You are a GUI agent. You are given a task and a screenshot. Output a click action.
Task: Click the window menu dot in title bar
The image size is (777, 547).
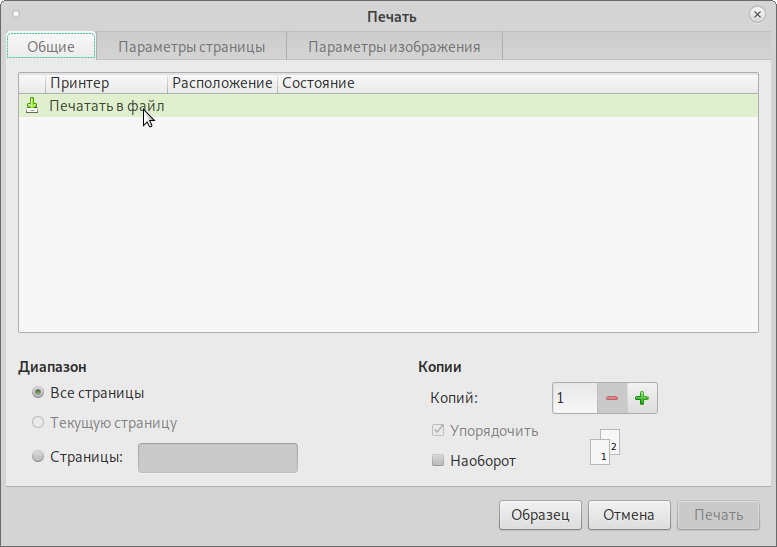[x=16, y=15]
